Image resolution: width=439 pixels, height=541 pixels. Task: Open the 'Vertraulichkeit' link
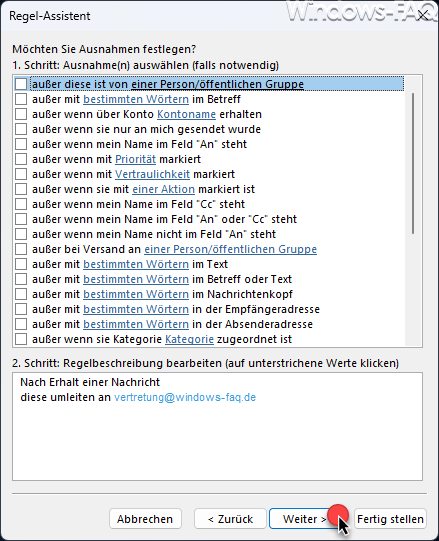(152, 174)
